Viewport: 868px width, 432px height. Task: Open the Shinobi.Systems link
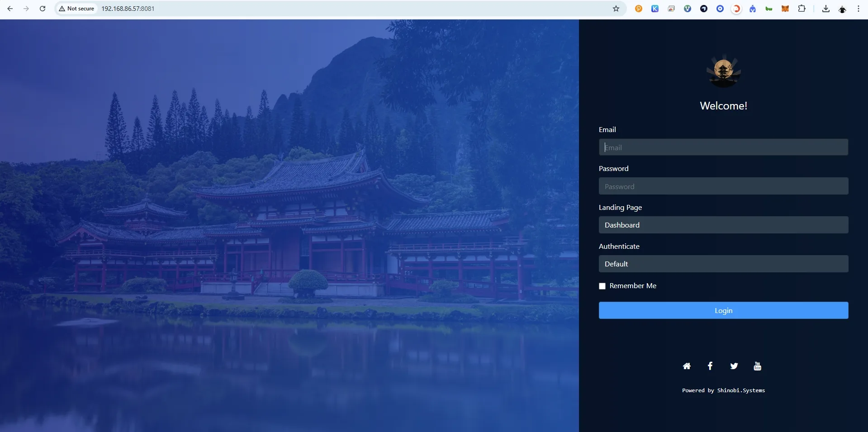(x=741, y=390)
